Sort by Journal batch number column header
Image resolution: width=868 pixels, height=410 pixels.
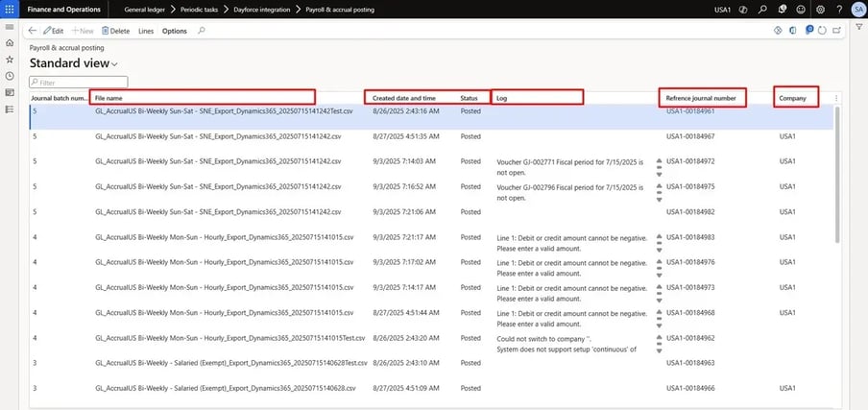click(x=60, y=98)
